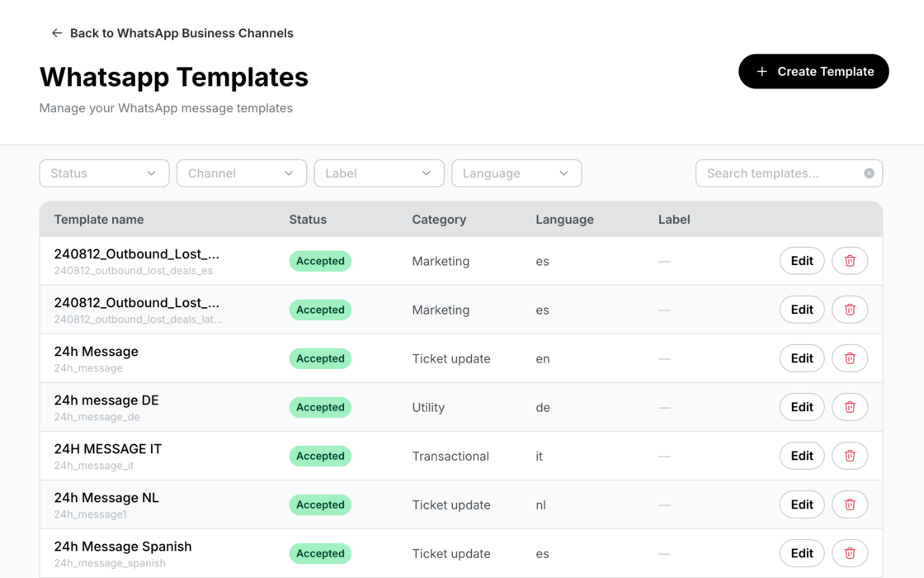
Task: Click the Create Template button
Action: pos(813,71)
